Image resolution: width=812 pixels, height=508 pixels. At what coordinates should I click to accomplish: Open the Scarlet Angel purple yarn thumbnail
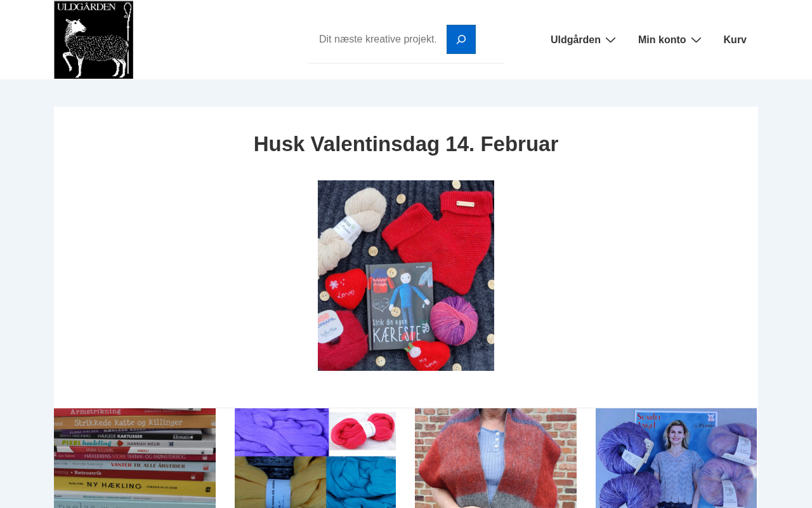[x=676, y=458]
